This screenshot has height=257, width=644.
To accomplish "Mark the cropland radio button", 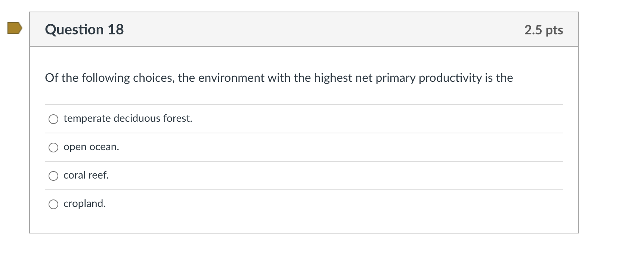I will (53, 204).
